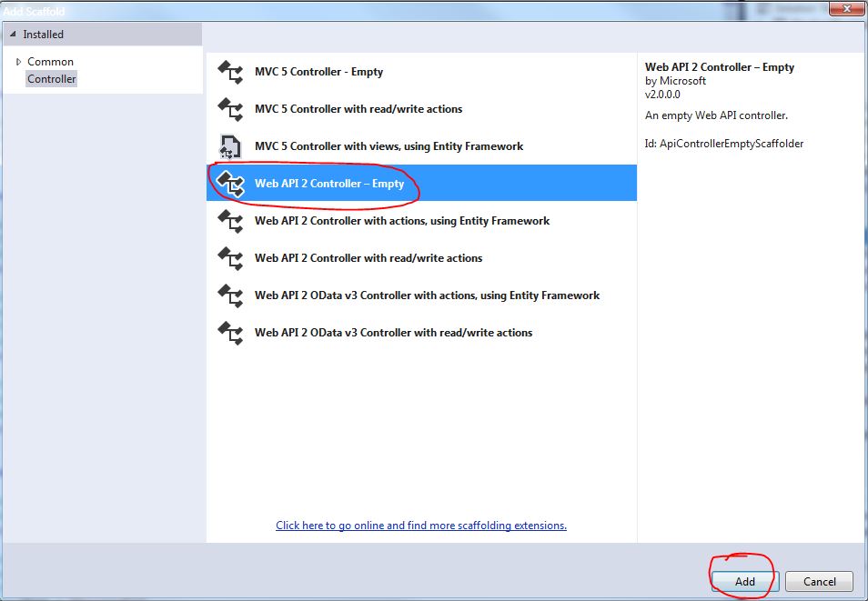Choose Web API 2 Controller with actions, using Entity Framework

[421, 221]
